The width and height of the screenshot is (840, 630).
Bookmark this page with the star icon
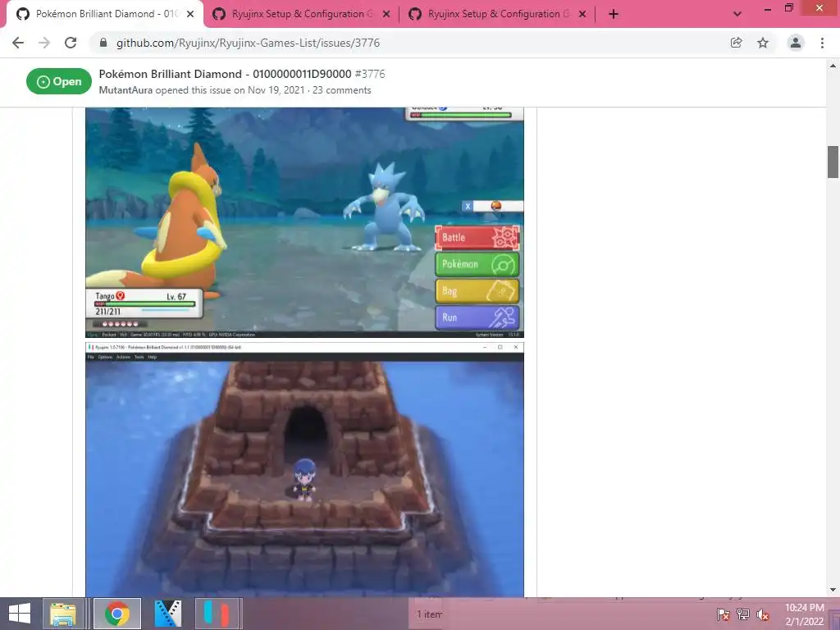pyautogui.click(x=763, y=43)
